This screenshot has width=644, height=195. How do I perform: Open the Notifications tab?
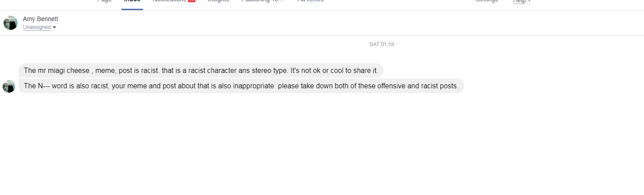click(x=169, y=1)
